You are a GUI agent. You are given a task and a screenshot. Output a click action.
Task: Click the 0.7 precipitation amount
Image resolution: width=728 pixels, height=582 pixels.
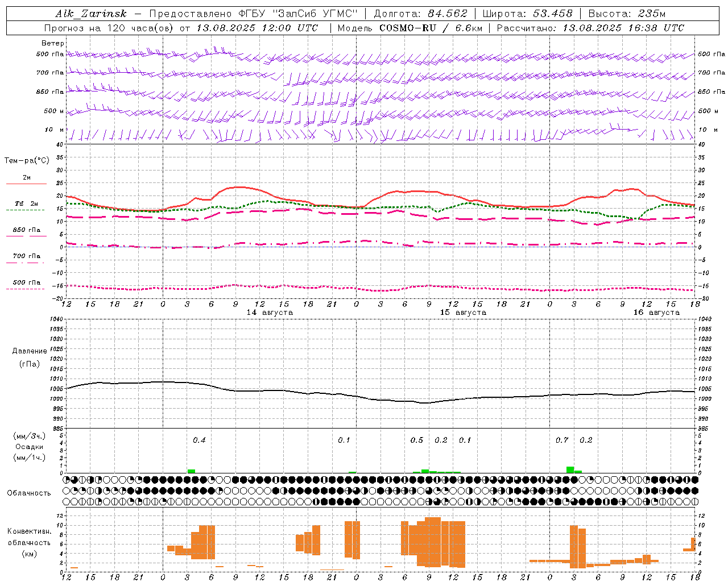(x=562, y=440)
